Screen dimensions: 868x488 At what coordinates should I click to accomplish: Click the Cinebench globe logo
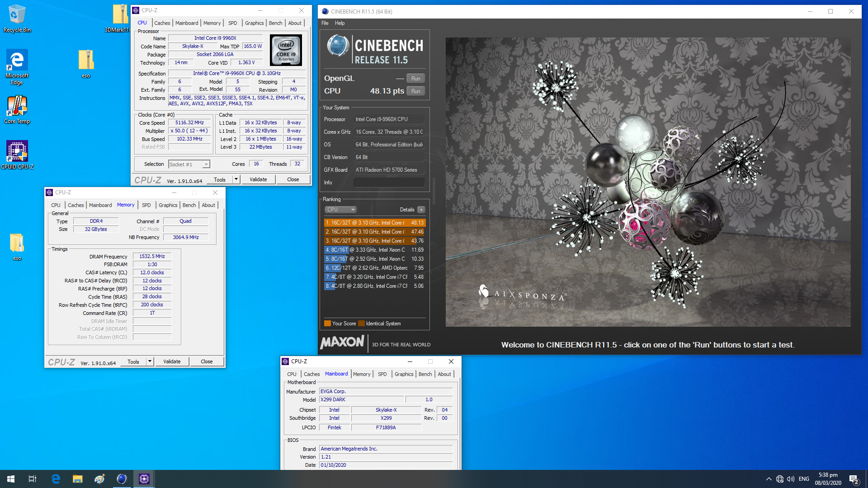[x=338, y=46]
